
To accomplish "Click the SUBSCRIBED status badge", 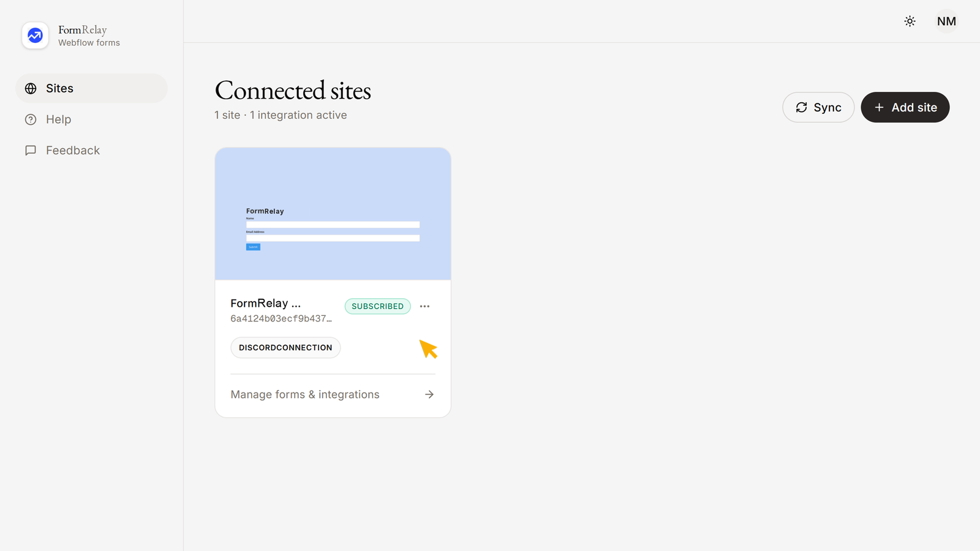I will (x=377, y=306).
